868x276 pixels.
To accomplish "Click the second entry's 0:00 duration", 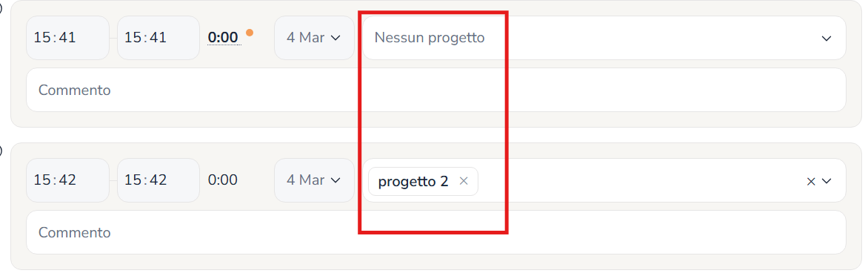I will [223, 180].
